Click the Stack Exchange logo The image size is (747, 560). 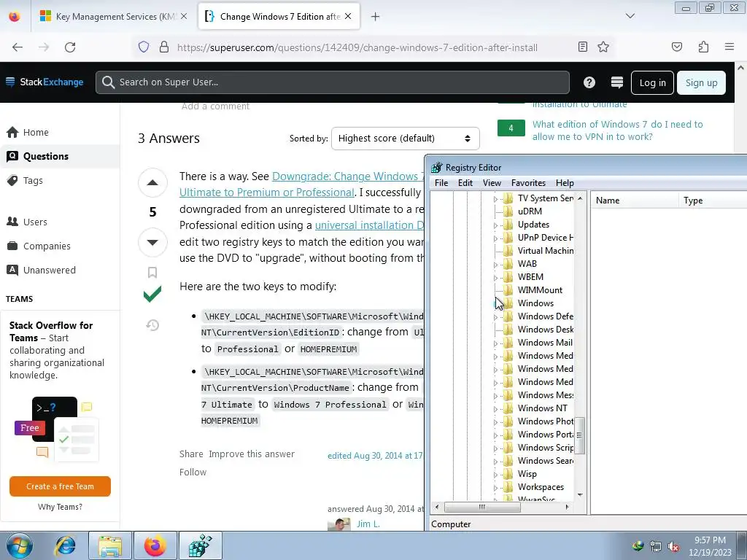tap(44, 82)
